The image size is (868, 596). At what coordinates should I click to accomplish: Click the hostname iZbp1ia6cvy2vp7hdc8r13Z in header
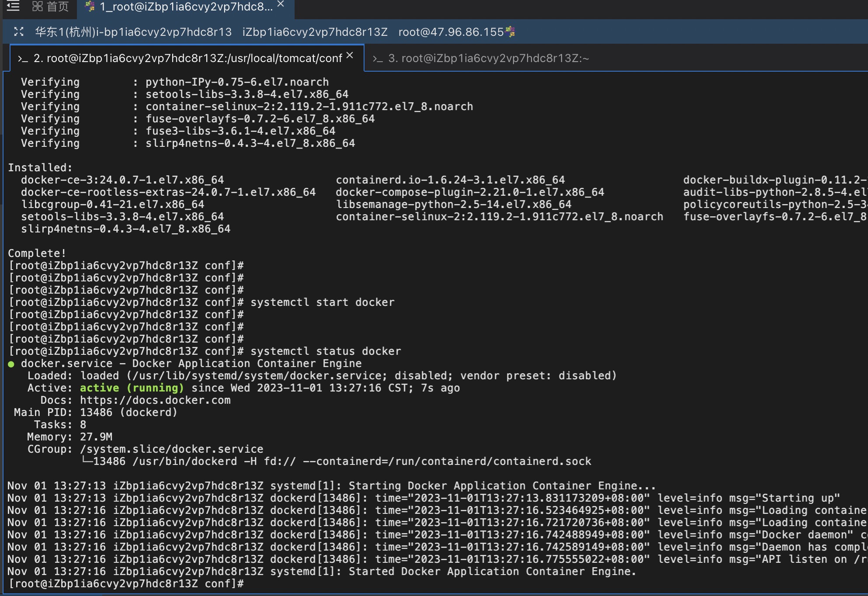point(315,32)
